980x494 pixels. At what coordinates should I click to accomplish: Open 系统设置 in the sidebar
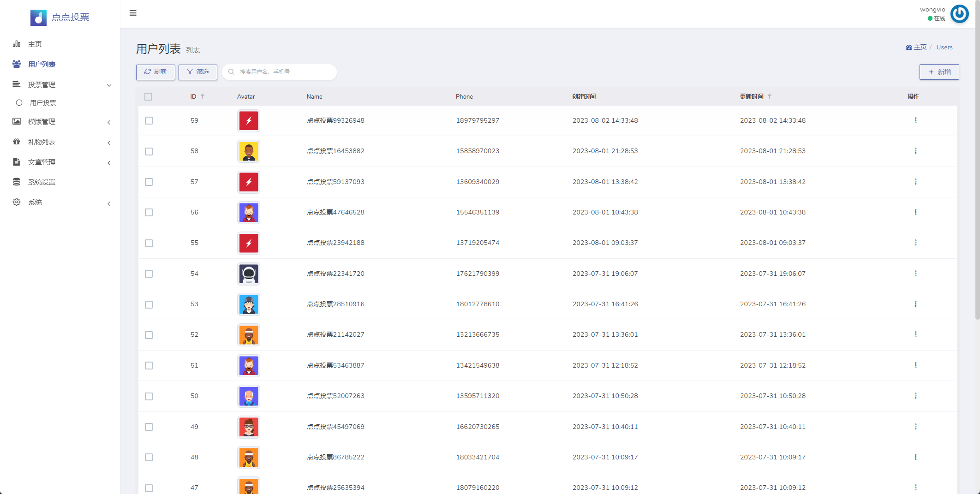click(x=42, y=182)
